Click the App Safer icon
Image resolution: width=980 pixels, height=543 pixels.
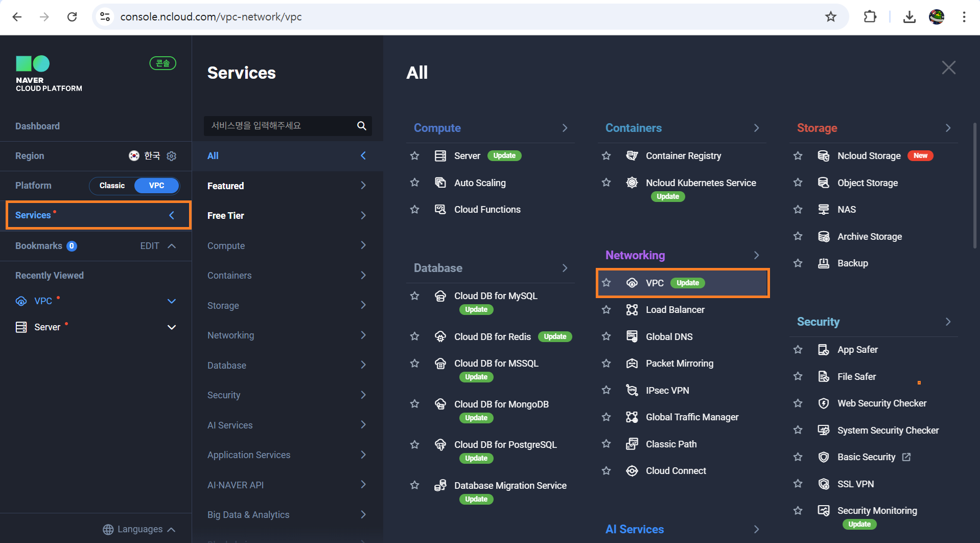[x=824, y=350]
